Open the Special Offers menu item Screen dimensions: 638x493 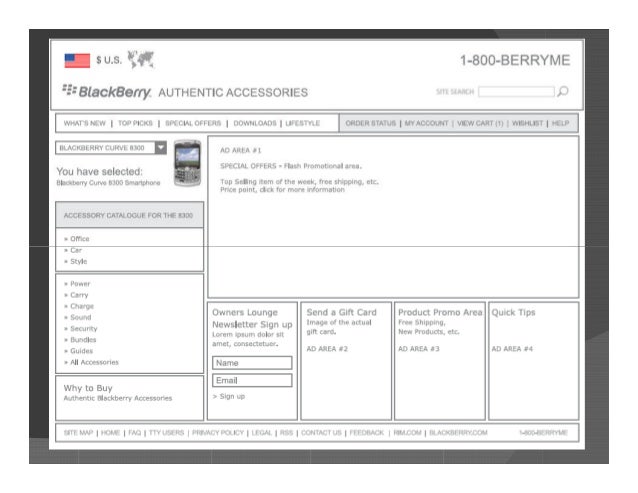193,123
